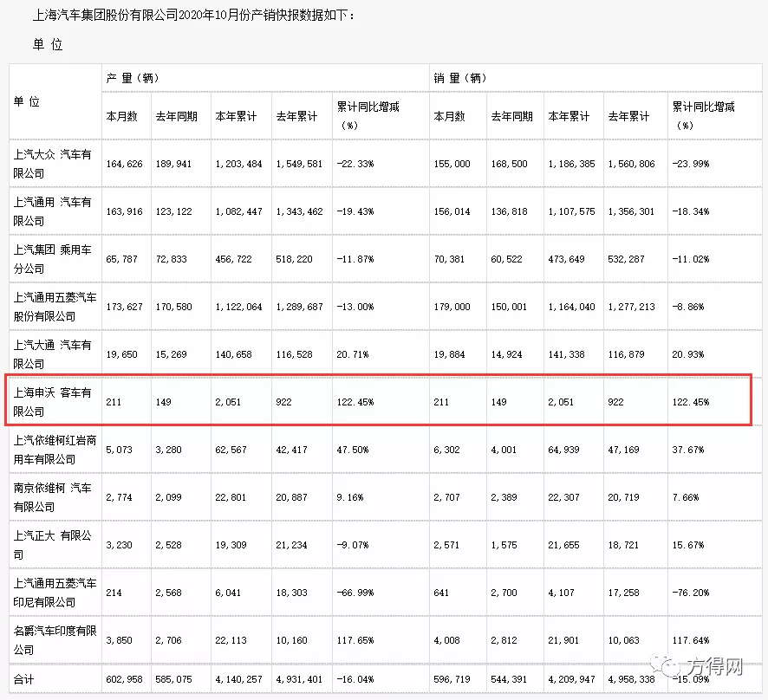Screen dimensions: 768x700
Task: Click the row label 上海申沃 客车有限公司
Action: 52,401
